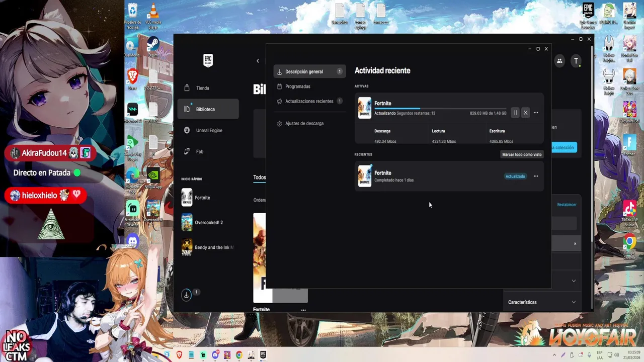
Task: Click Epic Games icon in taskbar
Action: 263,355
